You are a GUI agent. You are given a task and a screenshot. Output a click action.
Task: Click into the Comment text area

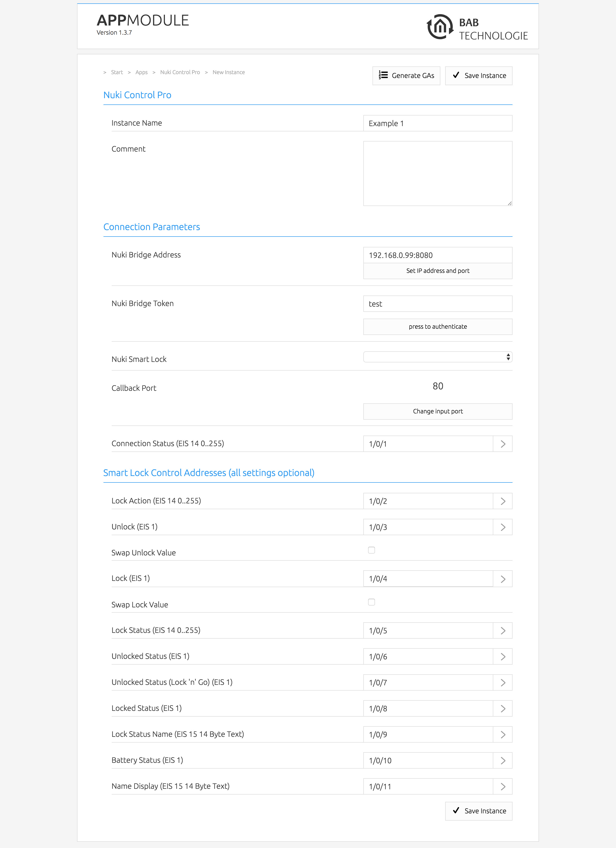coord(437,173)
